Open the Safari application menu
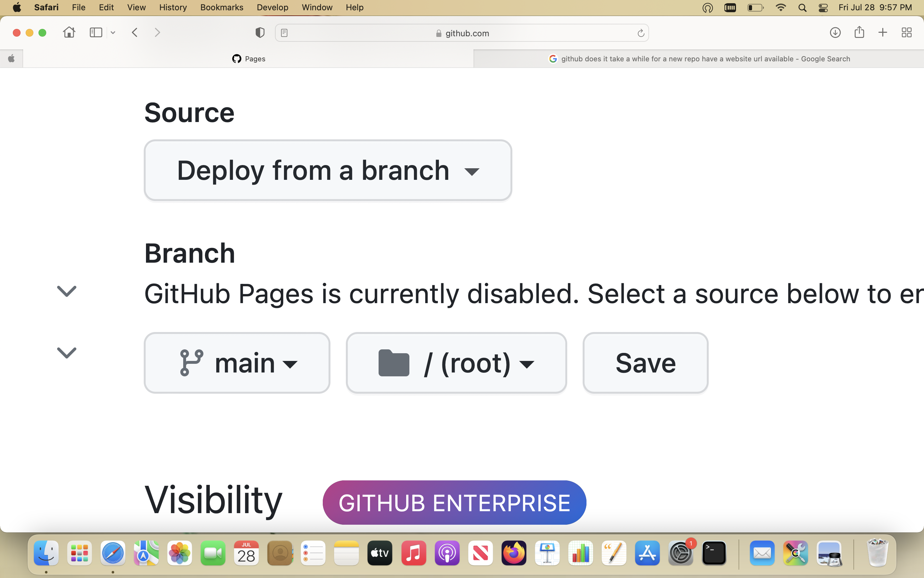The width and height of the screenshot is (924, 578). coord(46,8)
